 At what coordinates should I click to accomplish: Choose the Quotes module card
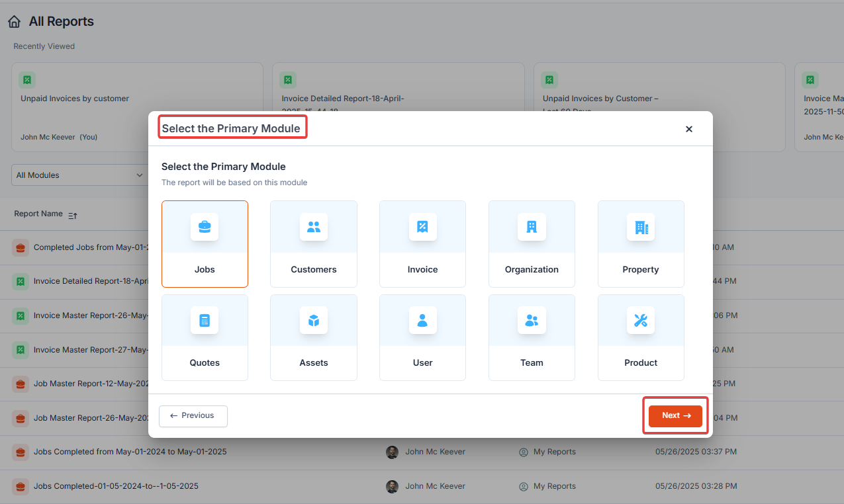pyautogui.click(x=205, y=337)
